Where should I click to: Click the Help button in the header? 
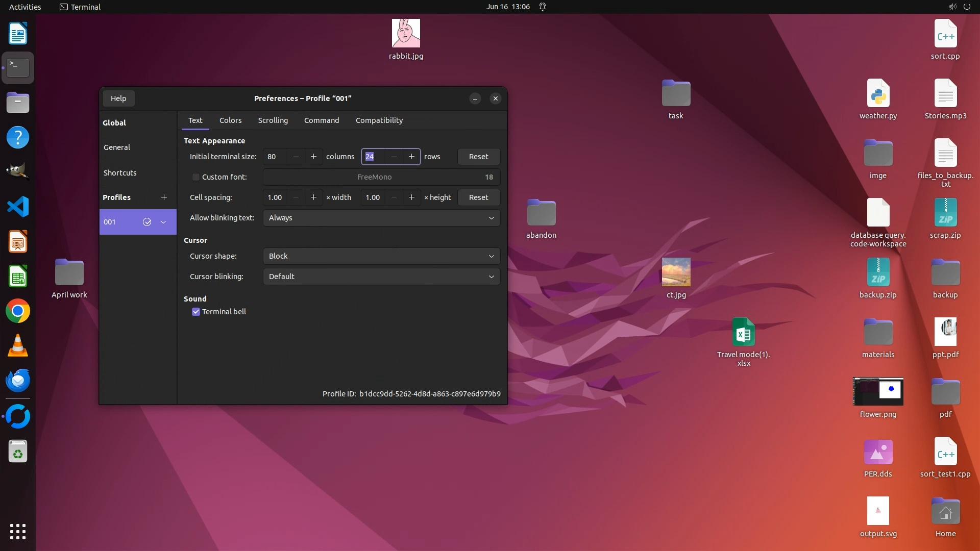(x=118, y=98)
